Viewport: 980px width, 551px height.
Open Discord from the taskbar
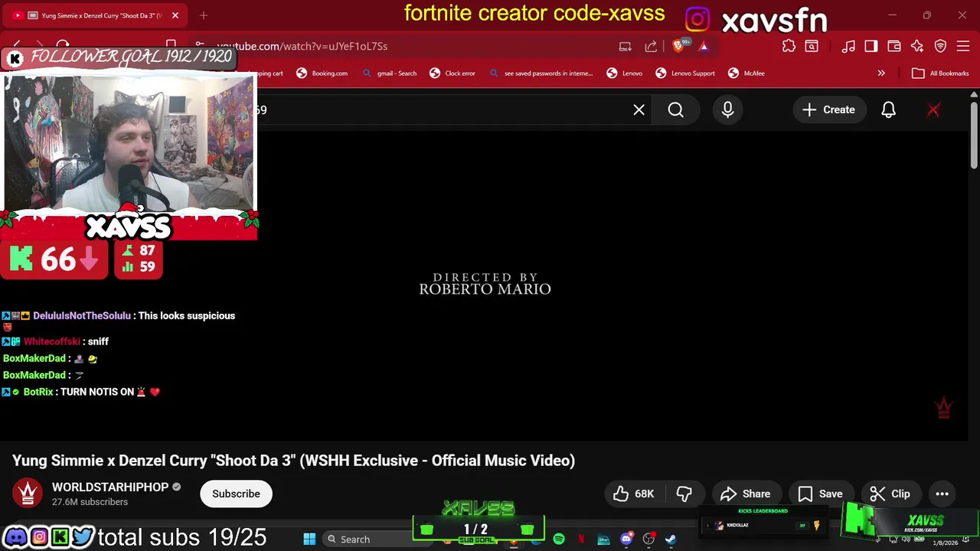tap(626, 540)
